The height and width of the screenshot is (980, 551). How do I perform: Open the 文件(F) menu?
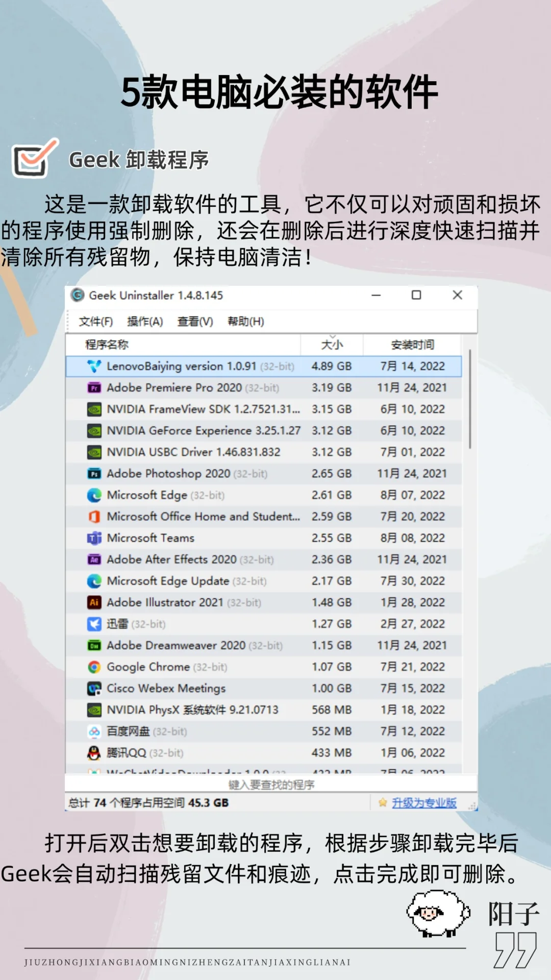pos(96,322)
